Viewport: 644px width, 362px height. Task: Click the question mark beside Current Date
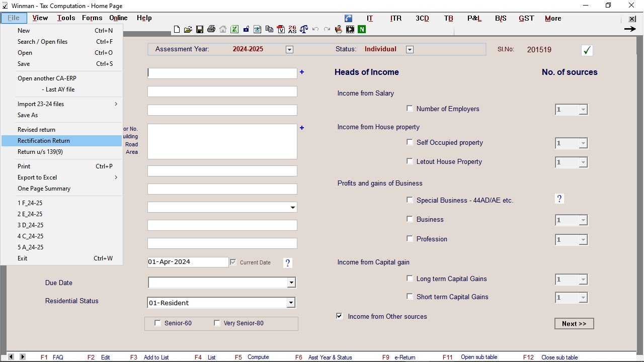point(287,263)
